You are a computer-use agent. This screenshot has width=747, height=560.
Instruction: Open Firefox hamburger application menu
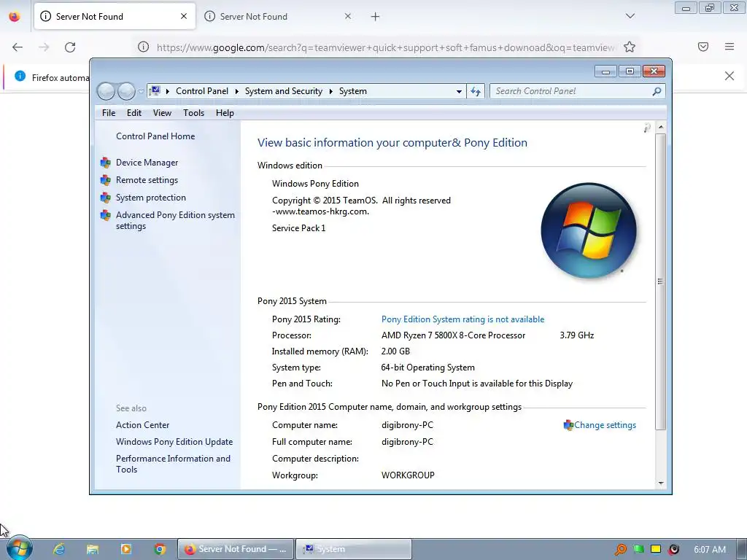pos(729,47)
